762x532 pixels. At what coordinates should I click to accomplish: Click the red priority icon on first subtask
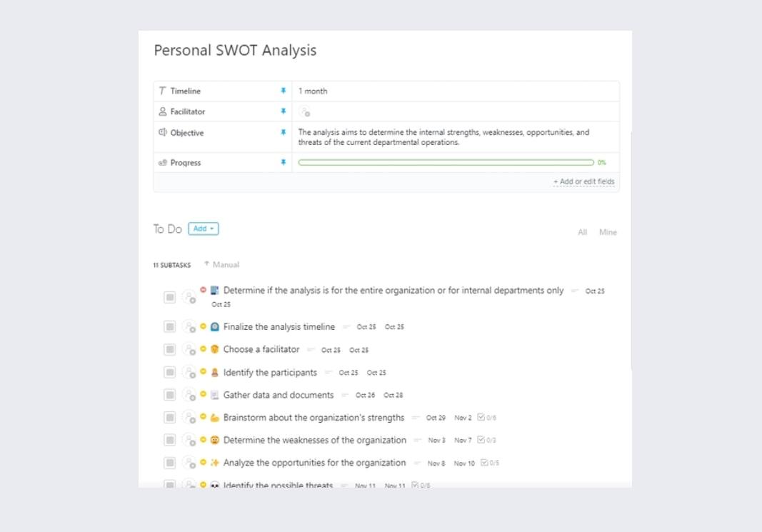click(x=203, y=290)
